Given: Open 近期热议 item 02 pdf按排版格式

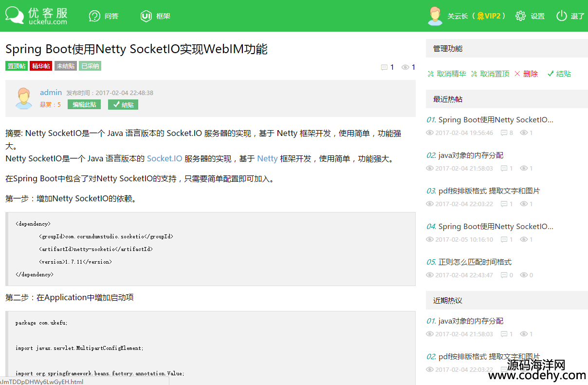Looking at the screenshot, I should 489,357.
